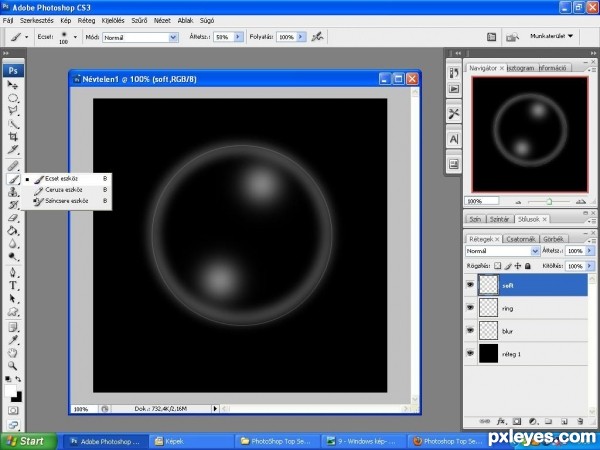Select the Slice tool
Screen dimensions: 600x450
point(13,149)
